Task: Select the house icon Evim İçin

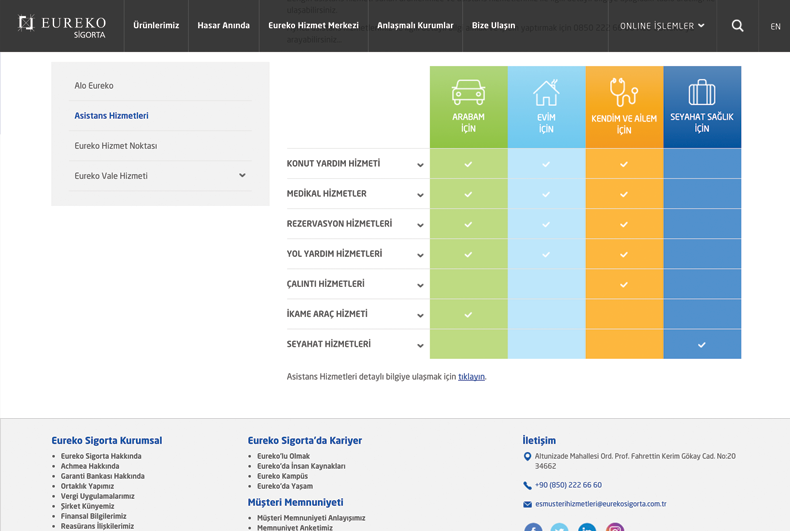Action: point(546,93)
